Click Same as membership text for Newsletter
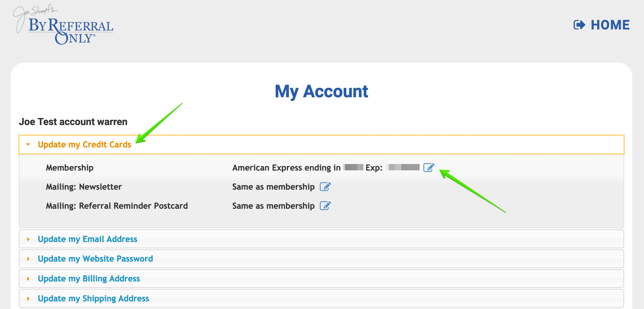 [273, 187]
